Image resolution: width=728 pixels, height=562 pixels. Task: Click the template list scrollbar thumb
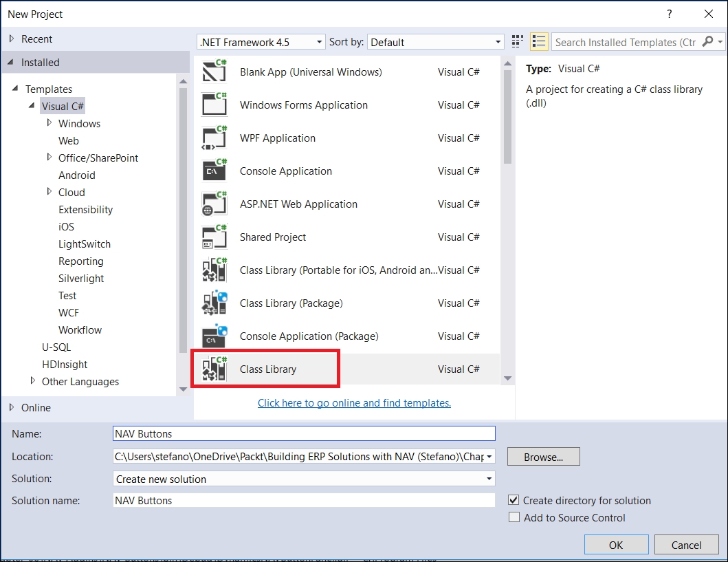(x=507, y=116)
